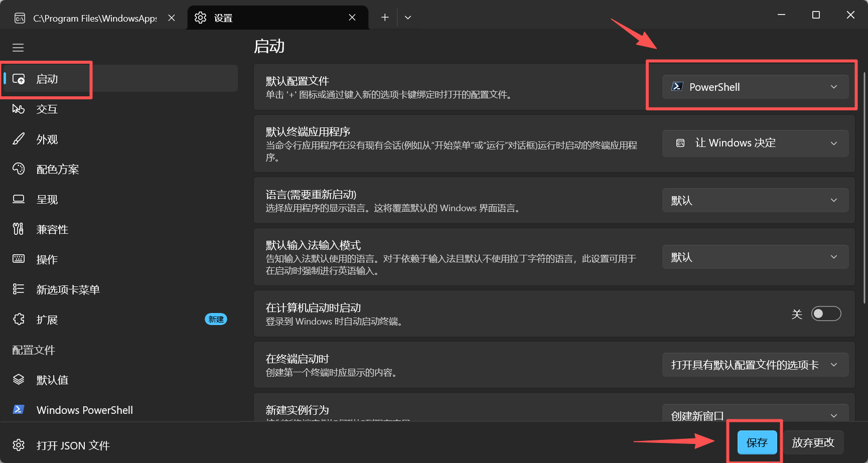Maximize the Terminal window
868x463 pixels.
[816, 15]
